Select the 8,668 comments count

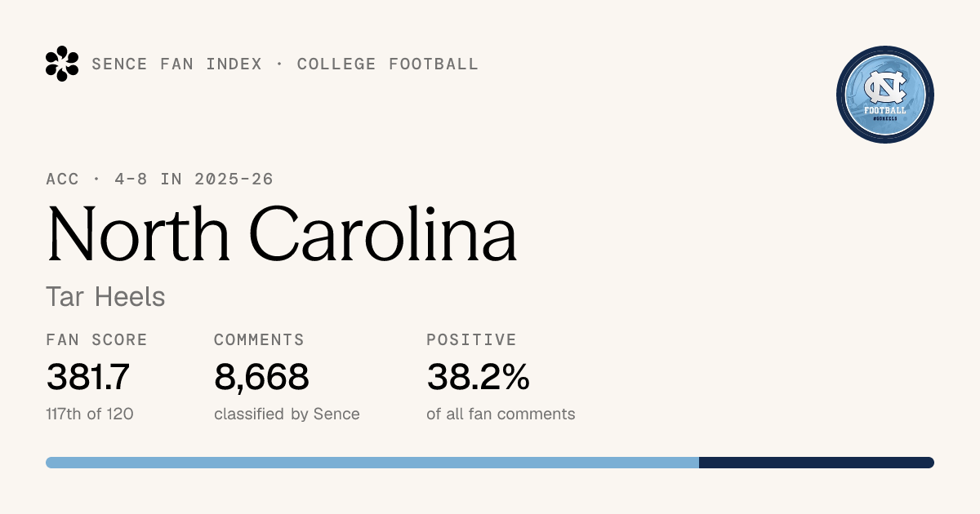point(261,377)
